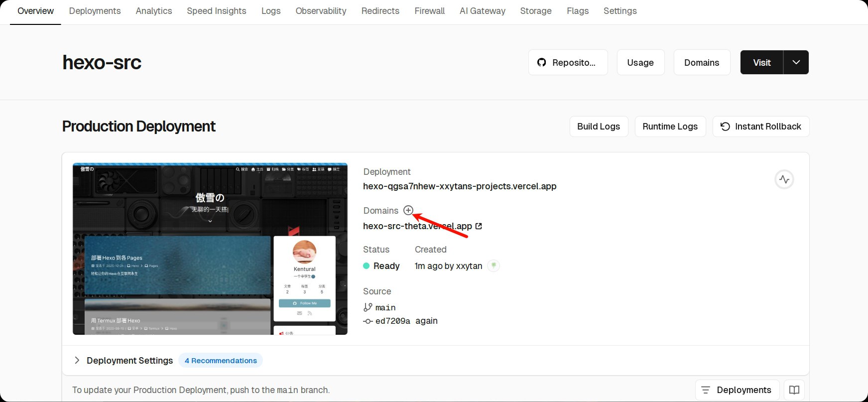Screen dimensions: 868x402
Task: Open the ed7209a commit link
Action: pyautogui.click(x=392, y=321)
